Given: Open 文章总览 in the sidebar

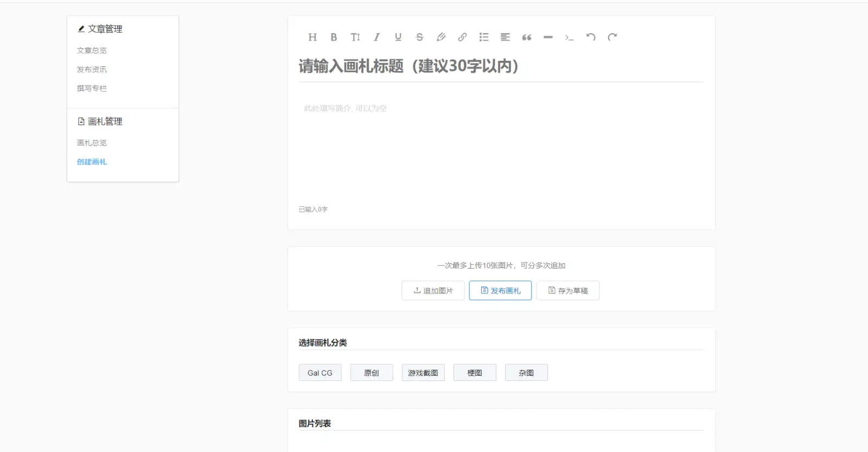Looking at the screenshot, I should [92, 50].
